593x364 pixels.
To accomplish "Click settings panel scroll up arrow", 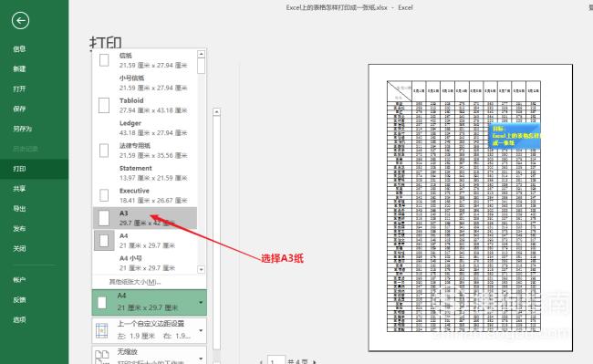I will [216, 112].
